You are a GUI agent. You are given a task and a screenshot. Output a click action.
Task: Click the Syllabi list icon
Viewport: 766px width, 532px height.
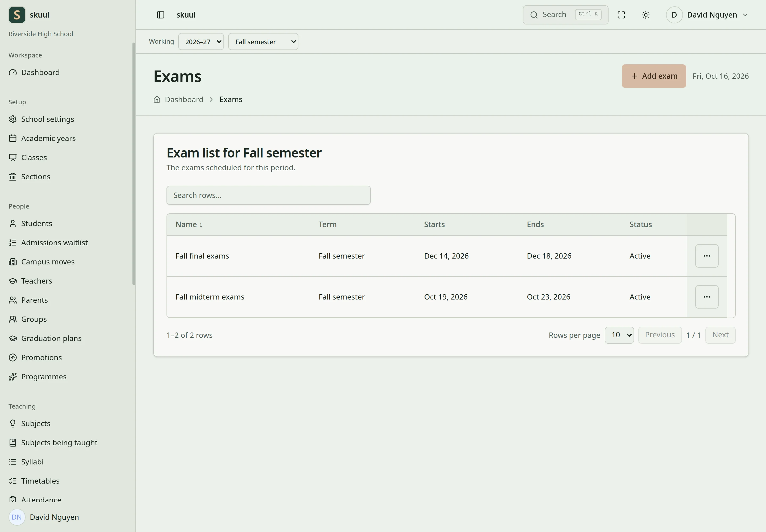click(x=13, y=462)
